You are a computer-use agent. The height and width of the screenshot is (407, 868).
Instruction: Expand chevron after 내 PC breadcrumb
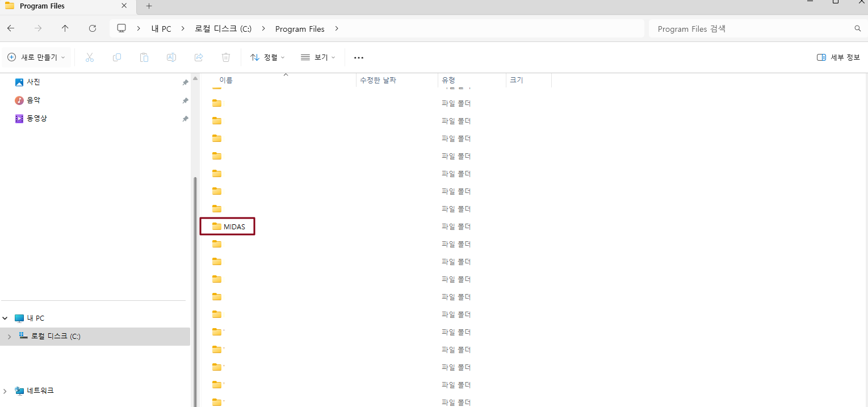tap(183, 28)
